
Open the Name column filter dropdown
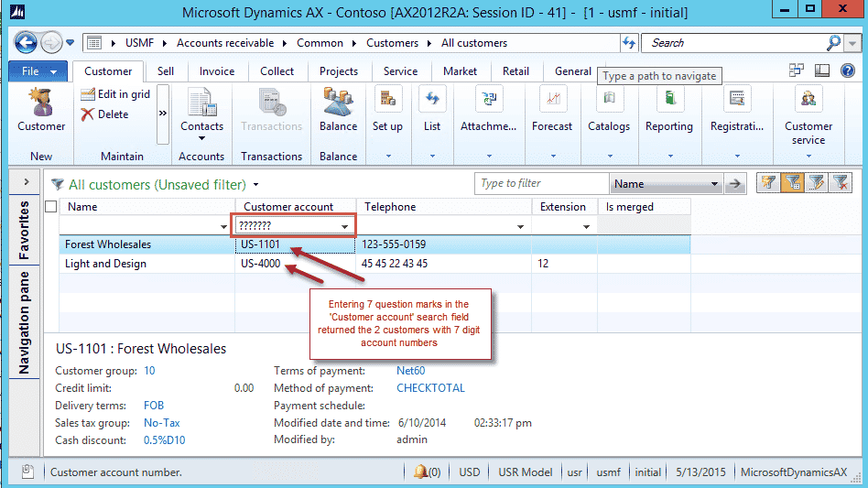223,226
